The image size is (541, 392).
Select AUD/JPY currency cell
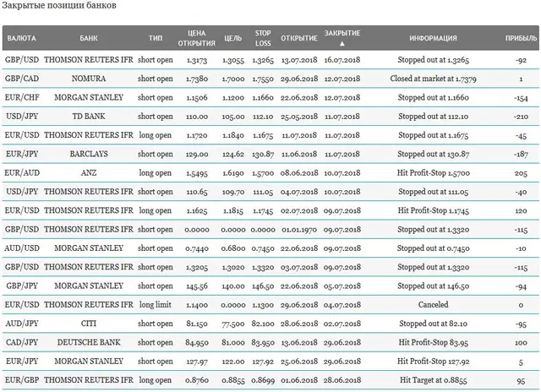(22, 324)
